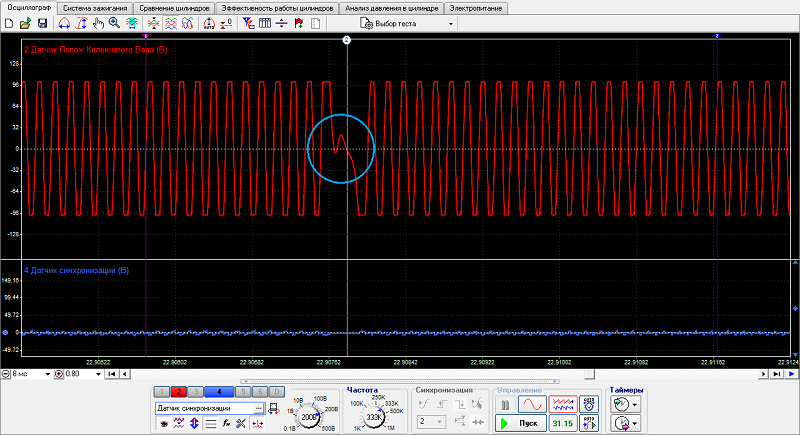Open the 'Выбор теста' dropdown

coord(406,23)
